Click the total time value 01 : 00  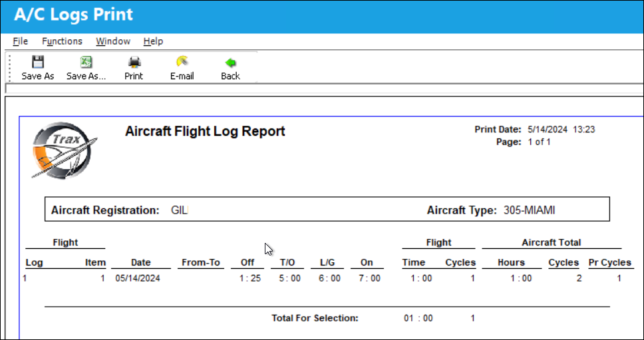418,318
